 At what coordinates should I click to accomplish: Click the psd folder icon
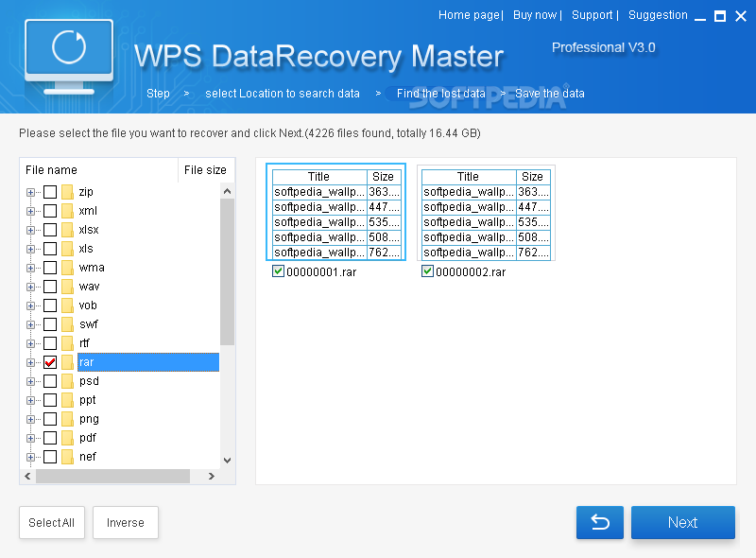click(x=67, y=381)
